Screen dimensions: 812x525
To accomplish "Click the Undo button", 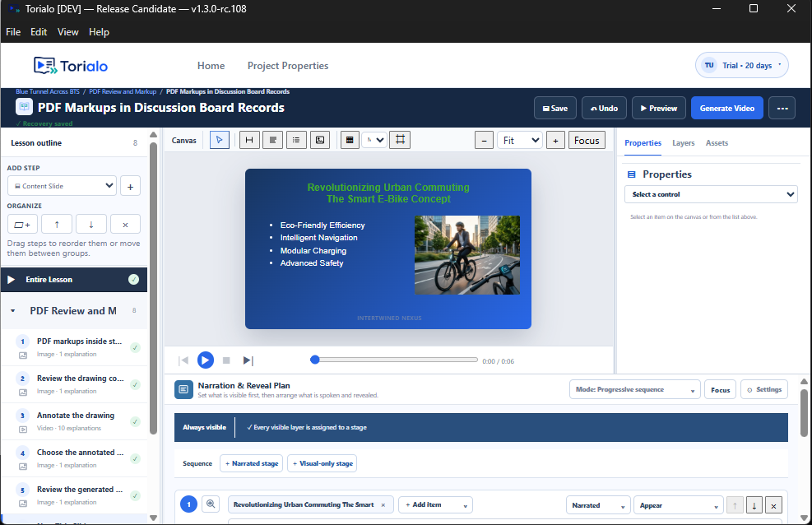I will click(x=605, y=108).
